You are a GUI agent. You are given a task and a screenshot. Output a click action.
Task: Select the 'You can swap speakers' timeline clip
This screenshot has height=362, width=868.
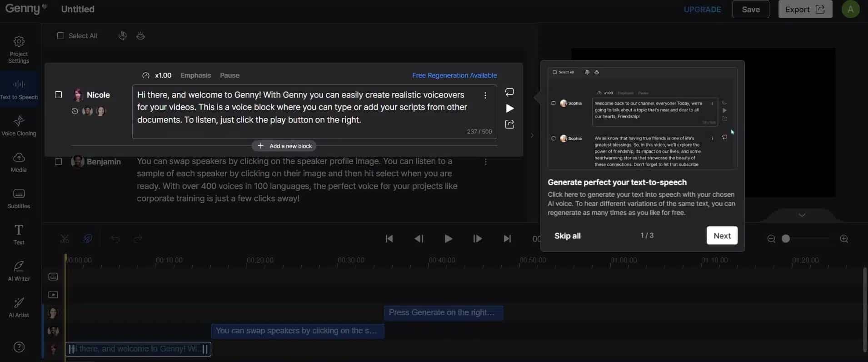coord(298,331)
